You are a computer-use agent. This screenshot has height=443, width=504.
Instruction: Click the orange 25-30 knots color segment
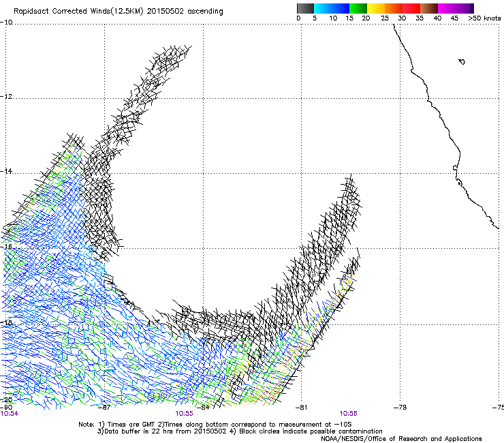point(394,8)
